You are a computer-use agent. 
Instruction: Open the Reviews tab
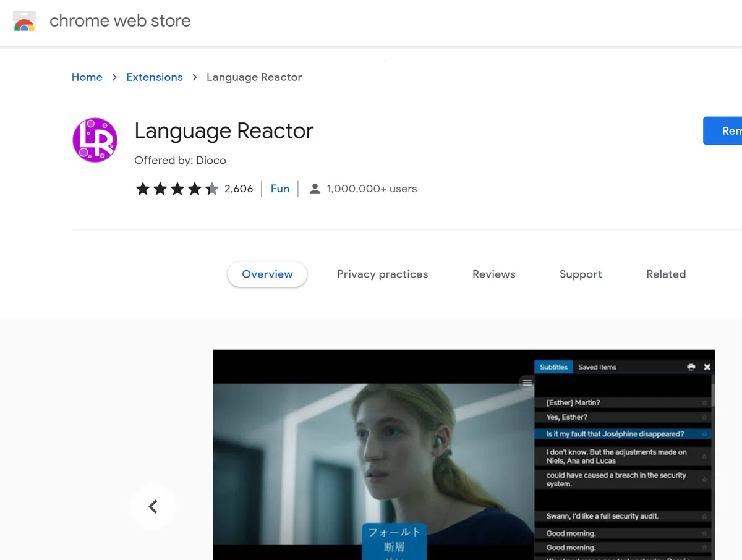click(x=493, y=274)
